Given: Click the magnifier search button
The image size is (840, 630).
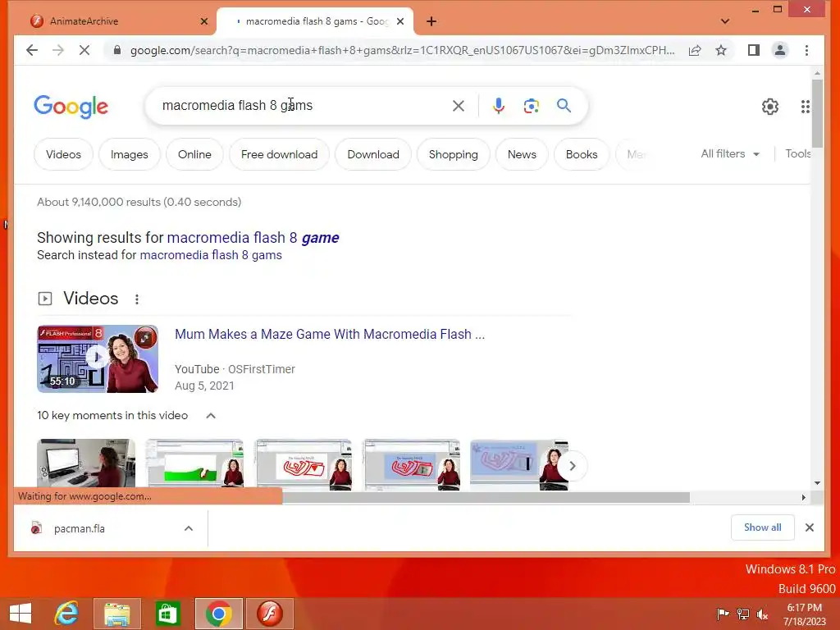Looking at the screenshot, I should [x=564, y=106].
